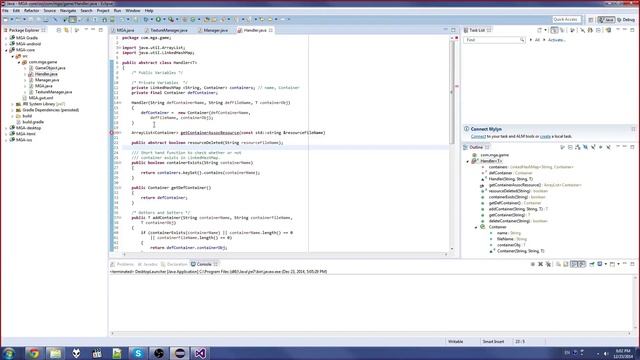Switch to the MGA.java editor tab

pyautogui.click(x=124, y=30)
